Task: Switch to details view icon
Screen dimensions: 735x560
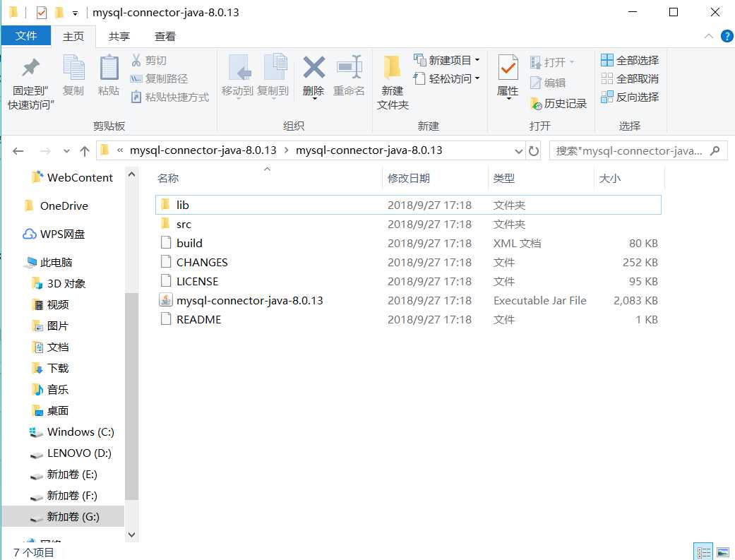Action: click(703, 552)
